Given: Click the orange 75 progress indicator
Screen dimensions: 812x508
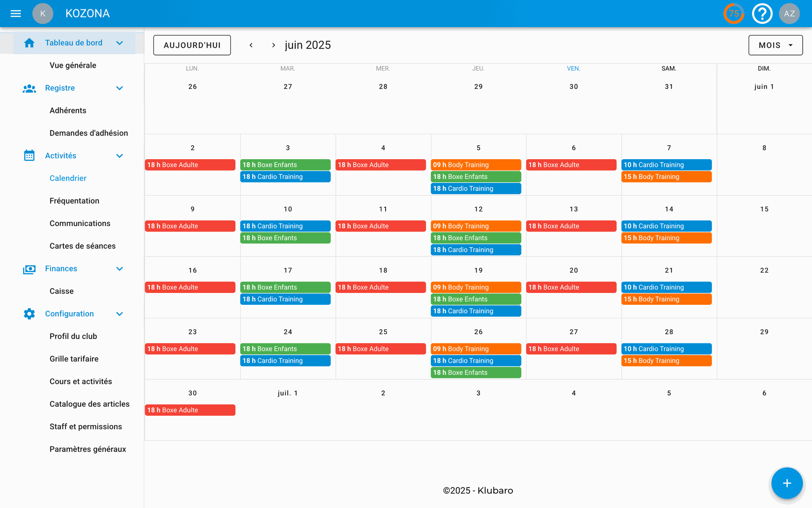Looking at the screenshot, I should point(734,14).
